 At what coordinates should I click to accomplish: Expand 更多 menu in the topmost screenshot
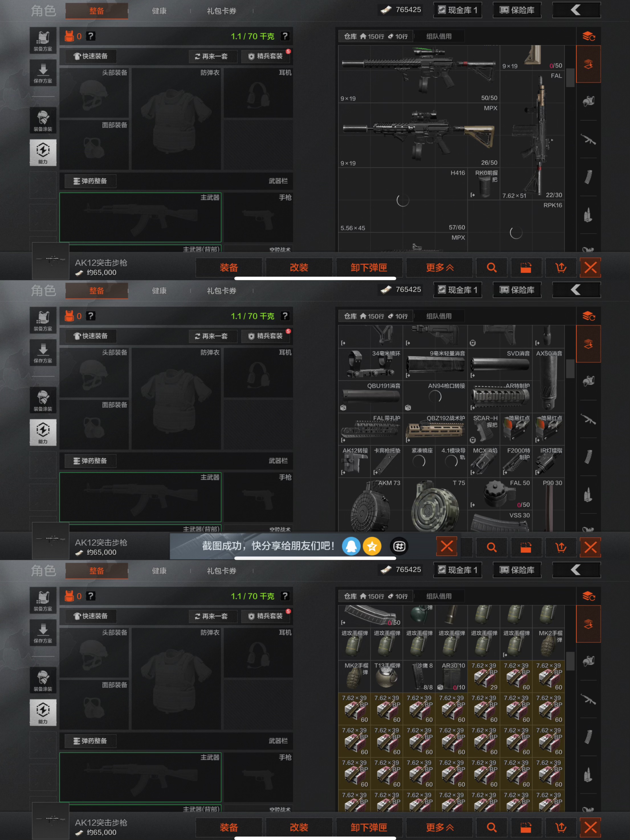[x=439, y=268]
